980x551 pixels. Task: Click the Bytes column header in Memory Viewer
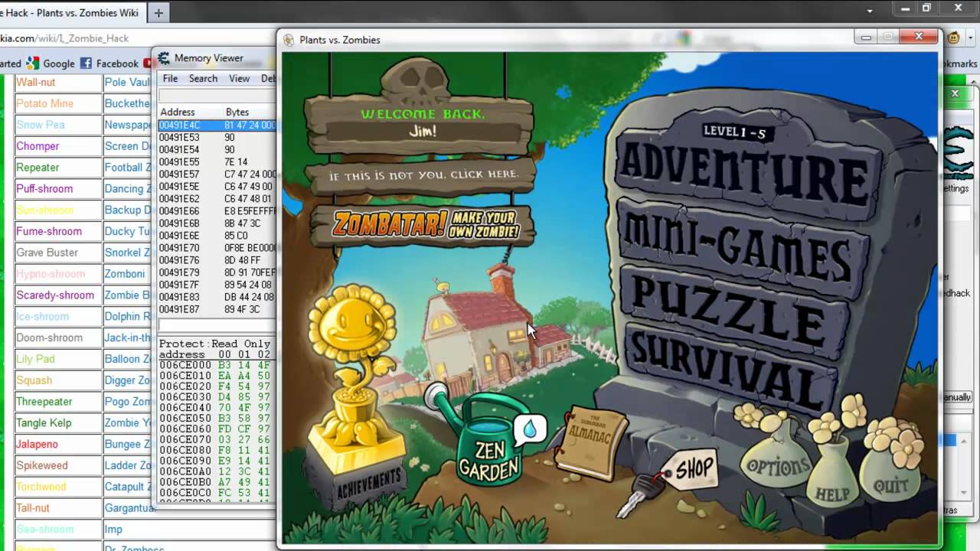coord(237,112)
